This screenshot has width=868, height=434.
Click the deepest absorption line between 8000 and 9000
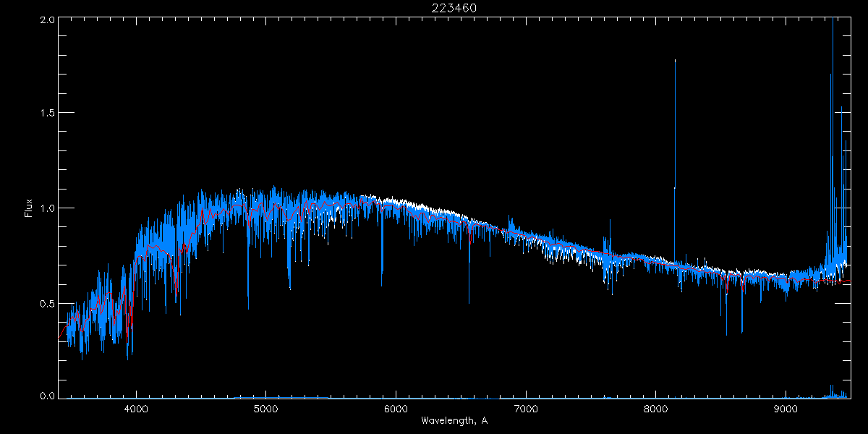726,334
